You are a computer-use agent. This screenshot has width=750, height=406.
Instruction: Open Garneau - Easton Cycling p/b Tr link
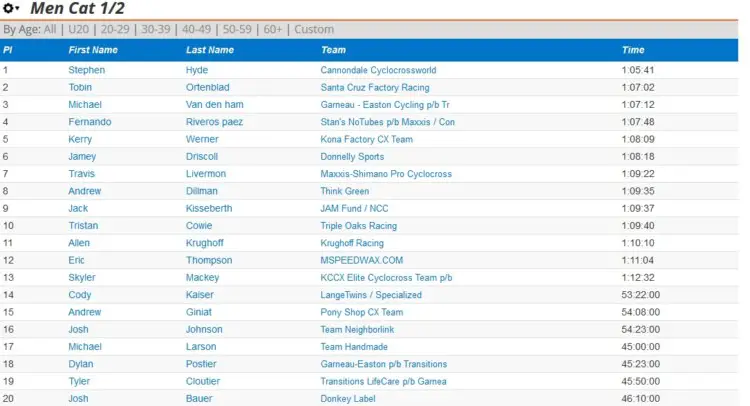coord(385,104)
